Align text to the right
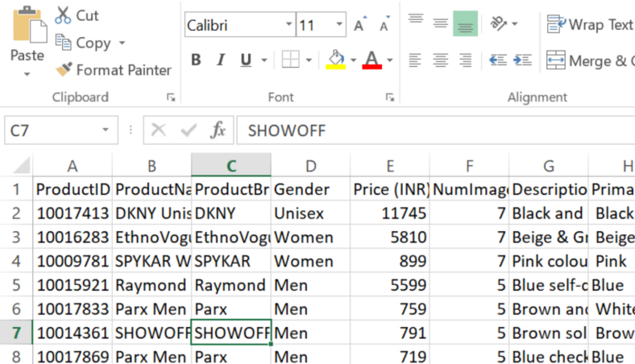Viewport: 635px width, 364px height. click(x=465, y=60)
